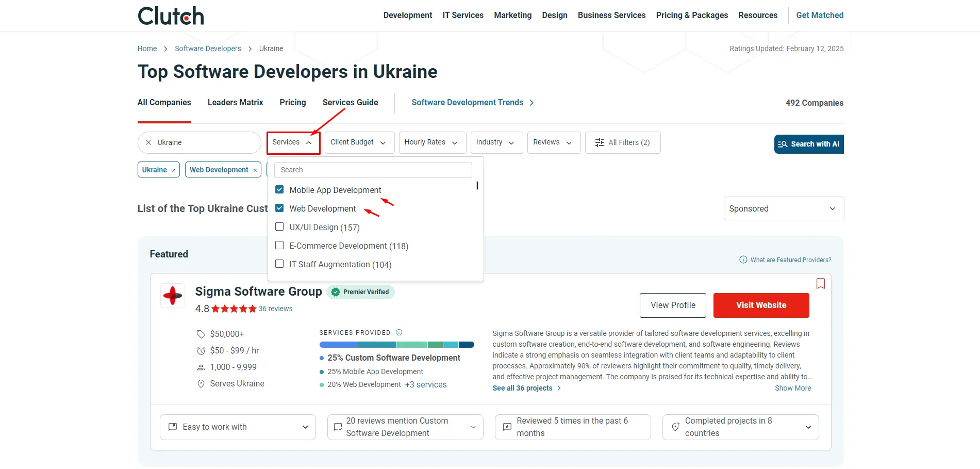Screen dimensions: 980x469
Task: Click the Visit Website button
Action: (x=761, y=305)
